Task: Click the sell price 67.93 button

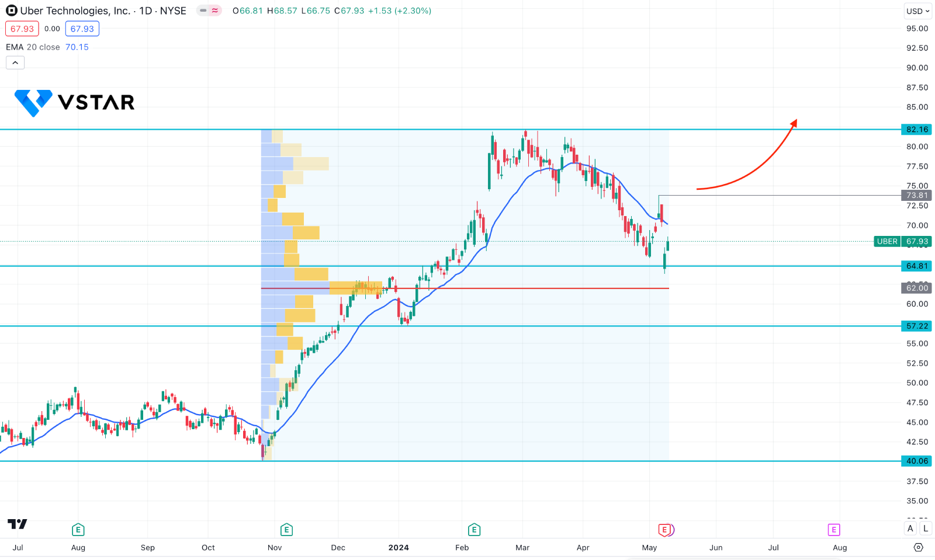Action: [x=22, y=29]
